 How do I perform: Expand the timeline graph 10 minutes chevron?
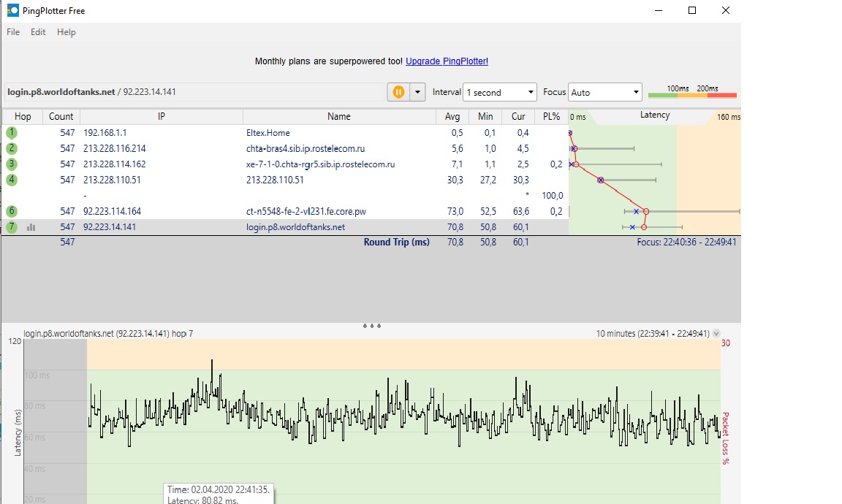716,334
